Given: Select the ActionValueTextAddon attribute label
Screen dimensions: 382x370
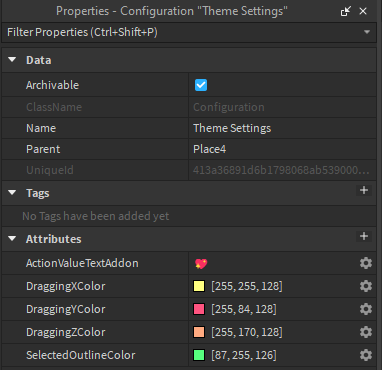Looking at the screenshot, I should pos(82,263).
